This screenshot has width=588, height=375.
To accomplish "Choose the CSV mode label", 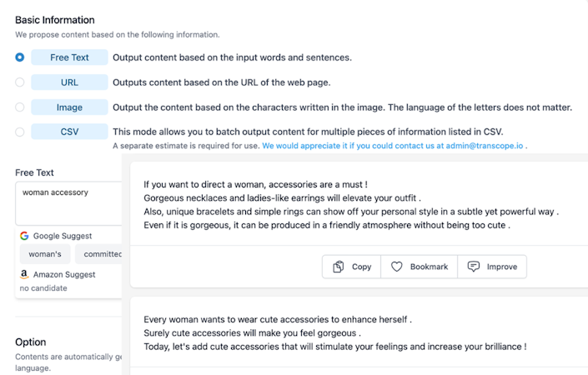I will 69,132.
